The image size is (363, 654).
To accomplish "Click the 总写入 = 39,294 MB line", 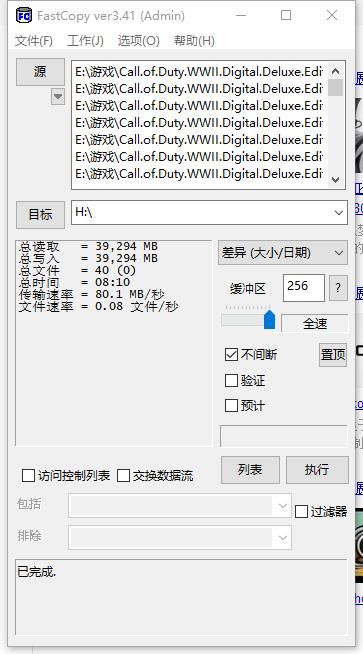I will [x=88, y=258].
